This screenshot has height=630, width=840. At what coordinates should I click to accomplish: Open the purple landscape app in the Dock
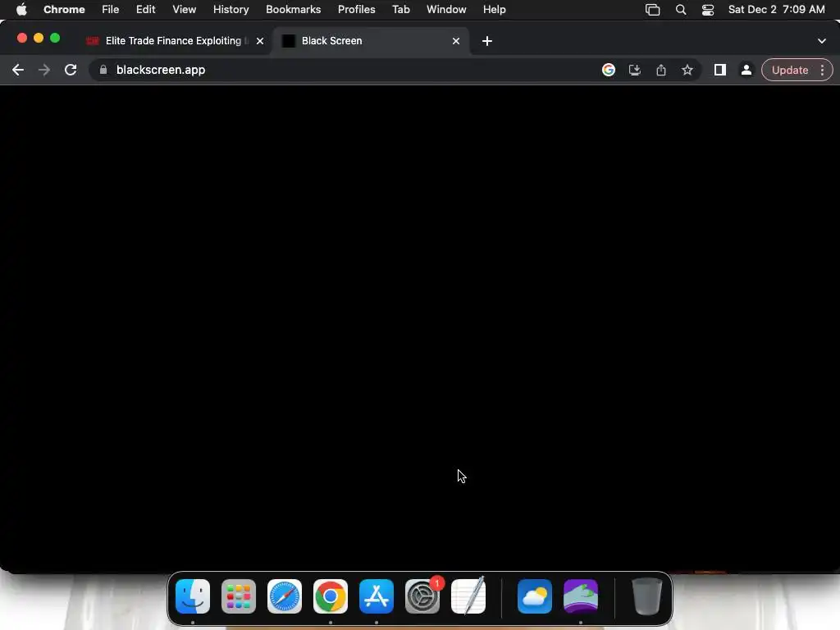point(581,596)
